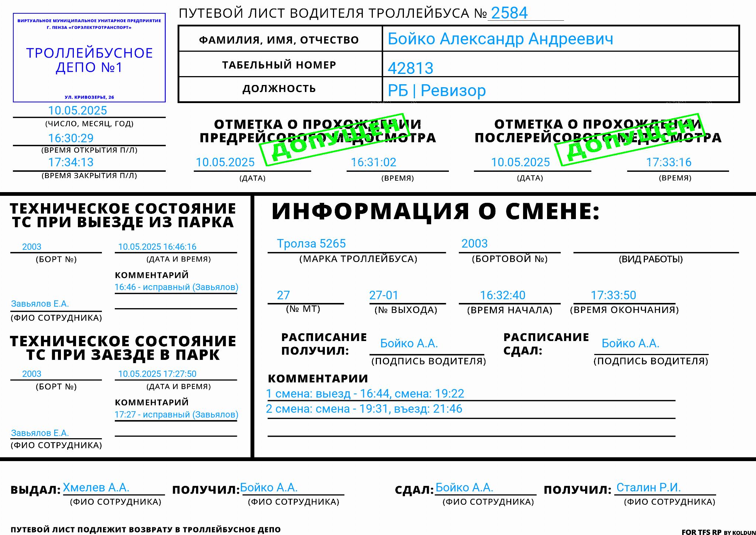Image resolution: width=756 pixels, height=535 pixels.
Task: Click Бойко А.А. after the bottom СДАЛ
Action: 464,487
